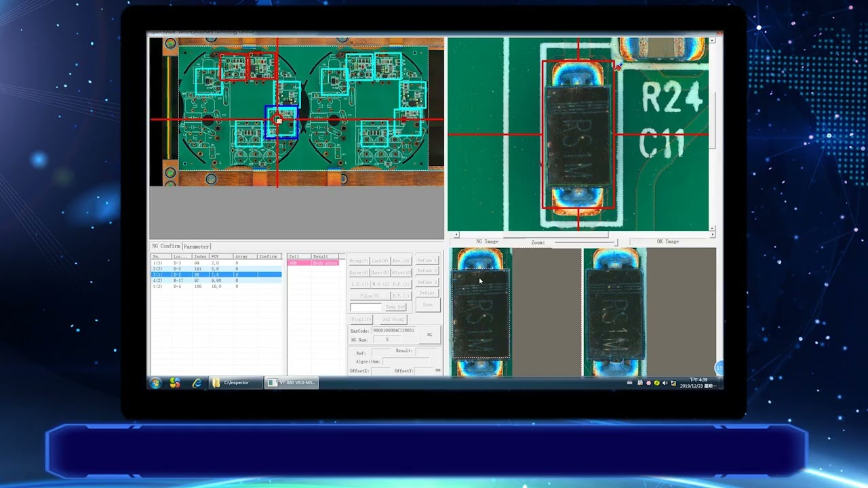Open the C:\Inspector folder taskbar item
Viewport: 868px width, 488px height.
(x=235, y=383)
